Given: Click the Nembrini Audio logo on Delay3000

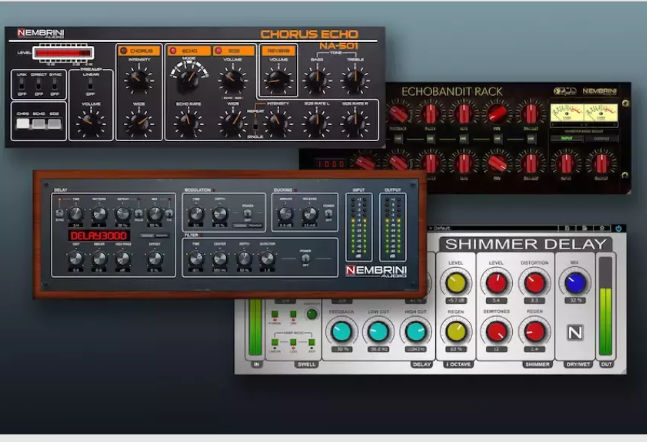Looking at the screenshot, I should (376, 271).
